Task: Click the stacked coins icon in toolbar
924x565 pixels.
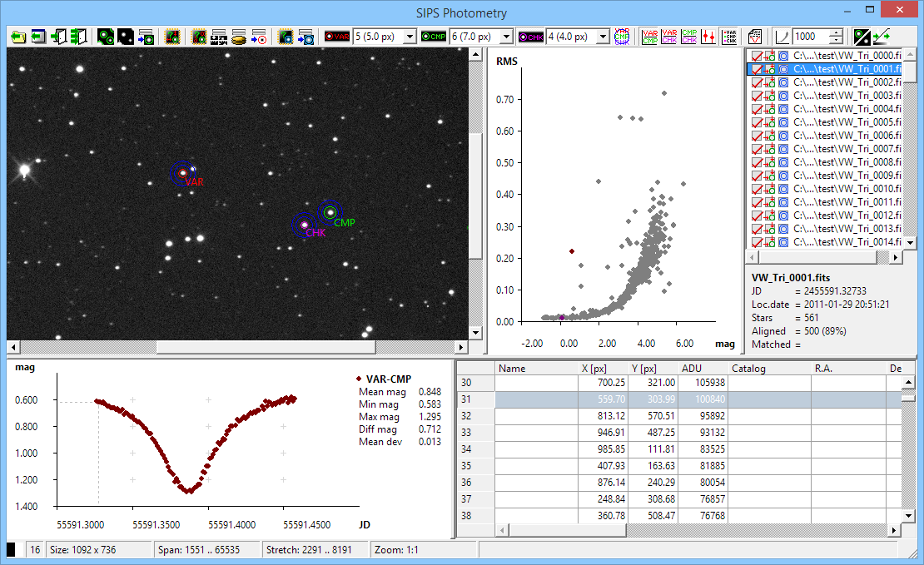Action: (x=238, y=37)
